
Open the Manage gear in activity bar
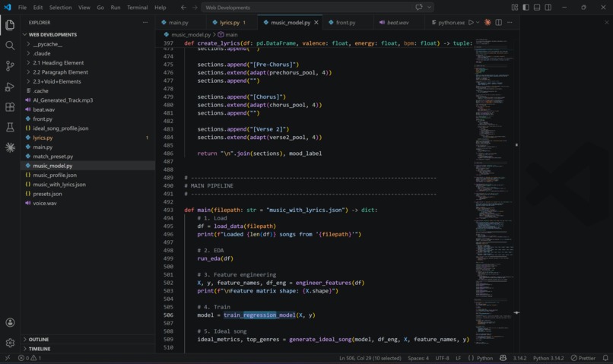click(10, 343)
